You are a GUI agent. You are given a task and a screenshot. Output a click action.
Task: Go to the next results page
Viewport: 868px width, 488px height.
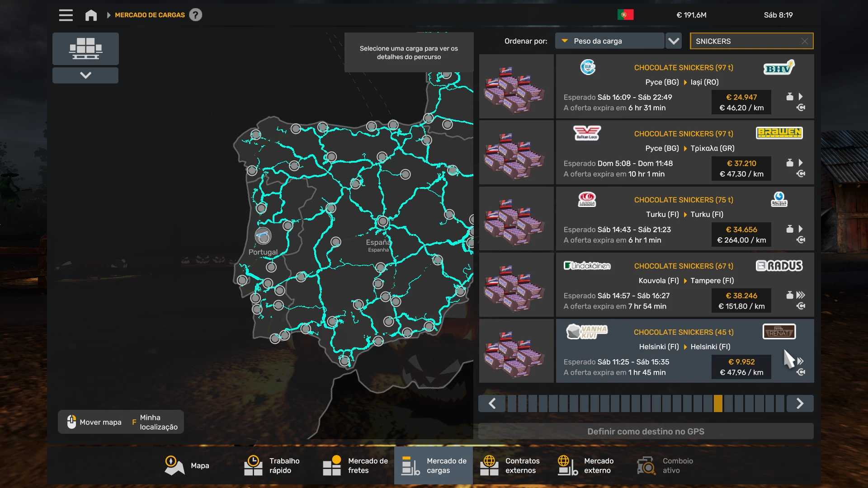[800, 404]
